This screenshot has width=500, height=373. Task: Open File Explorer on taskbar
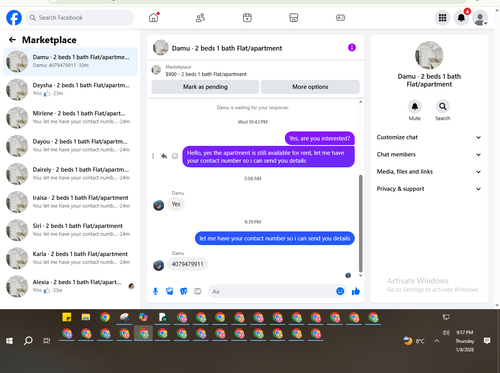[86, 317]
